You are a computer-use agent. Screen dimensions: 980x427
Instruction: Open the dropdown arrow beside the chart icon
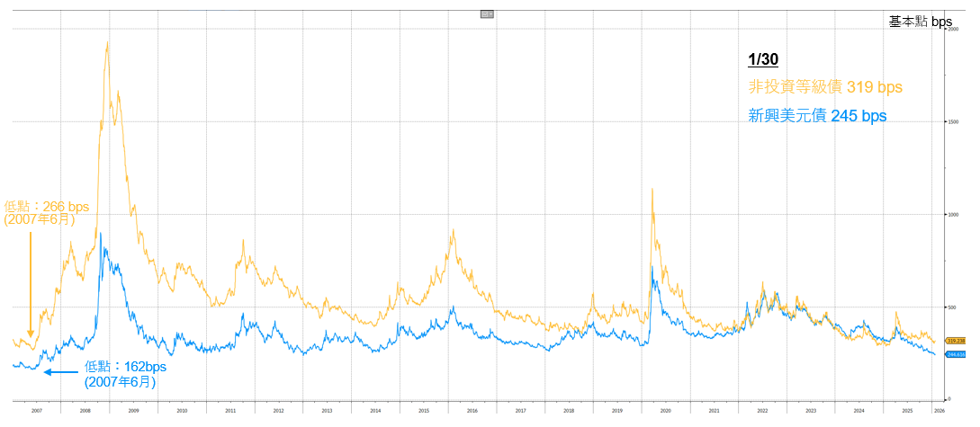491,14
